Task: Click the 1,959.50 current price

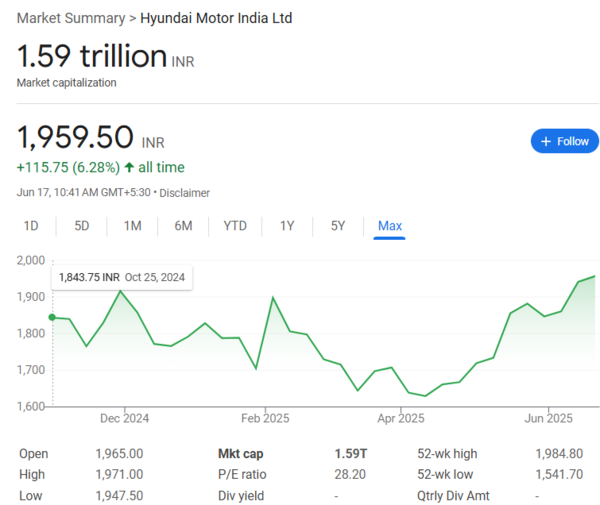Action: pos(75,137)
